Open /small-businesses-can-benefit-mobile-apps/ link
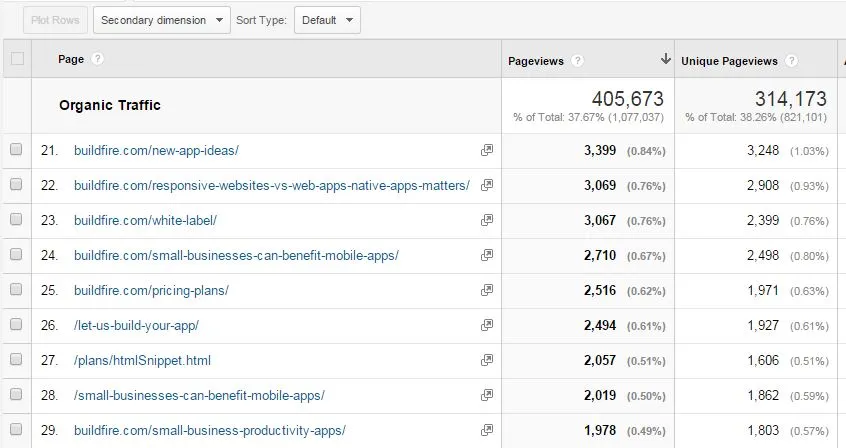Screen dimensions: 846x448 [x=199, y=396]
